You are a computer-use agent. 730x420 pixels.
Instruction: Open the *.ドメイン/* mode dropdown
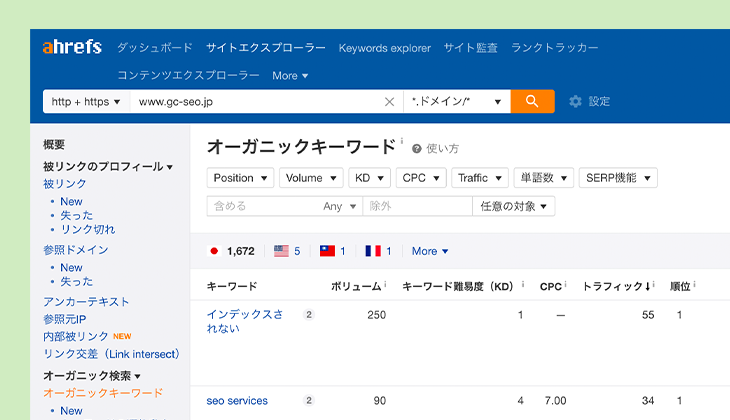pos(457,102)
